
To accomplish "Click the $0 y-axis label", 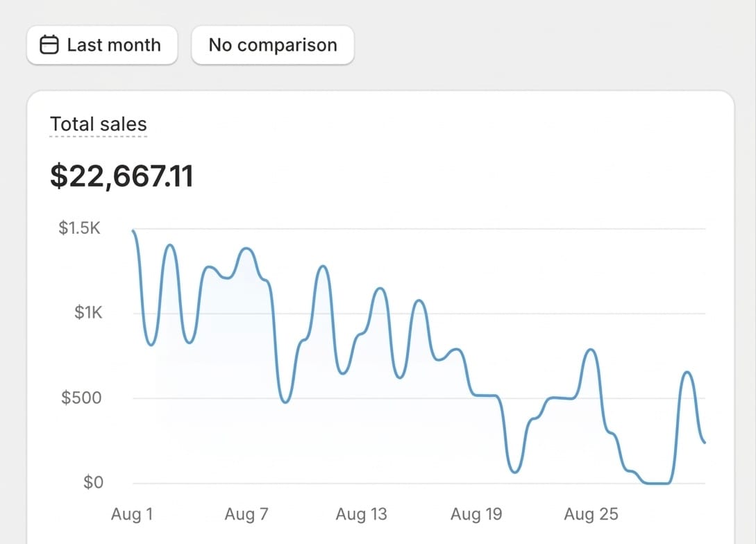I will (x=93, y=482).
